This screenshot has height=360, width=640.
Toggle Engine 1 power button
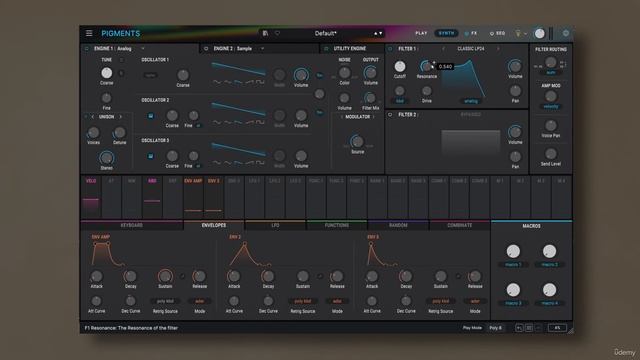pyautogui.click(x=87, y=49)
